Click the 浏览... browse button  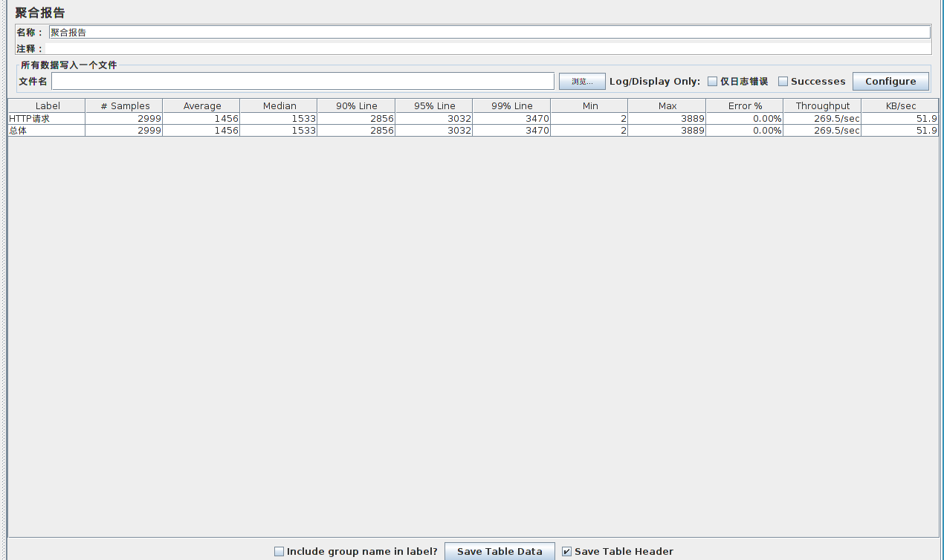click(582, 82)
